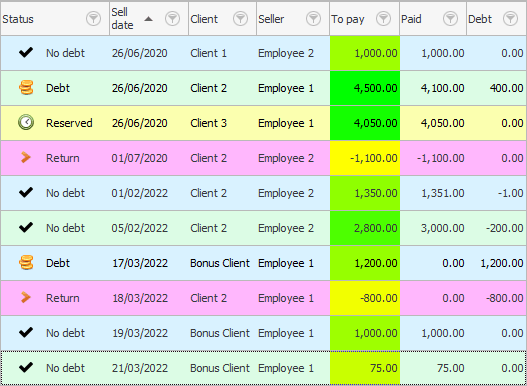Click the 19/03/2022 sell date
This screenshot has height=386, width=527.
139,333
